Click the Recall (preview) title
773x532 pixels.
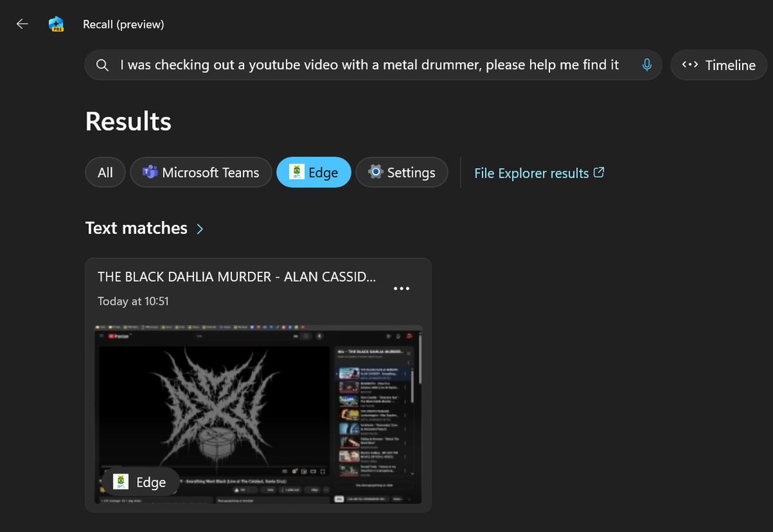[124, 24]
